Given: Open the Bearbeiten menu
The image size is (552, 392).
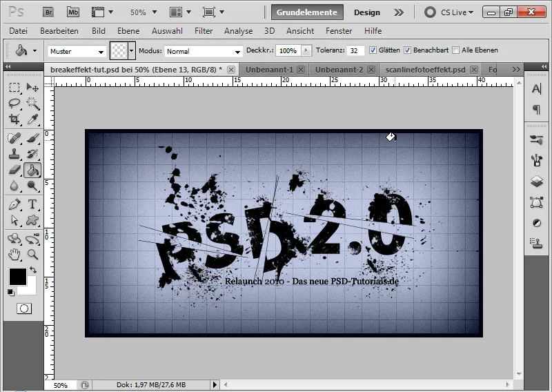Looking at the screenshot, I should tap(59, 31).
